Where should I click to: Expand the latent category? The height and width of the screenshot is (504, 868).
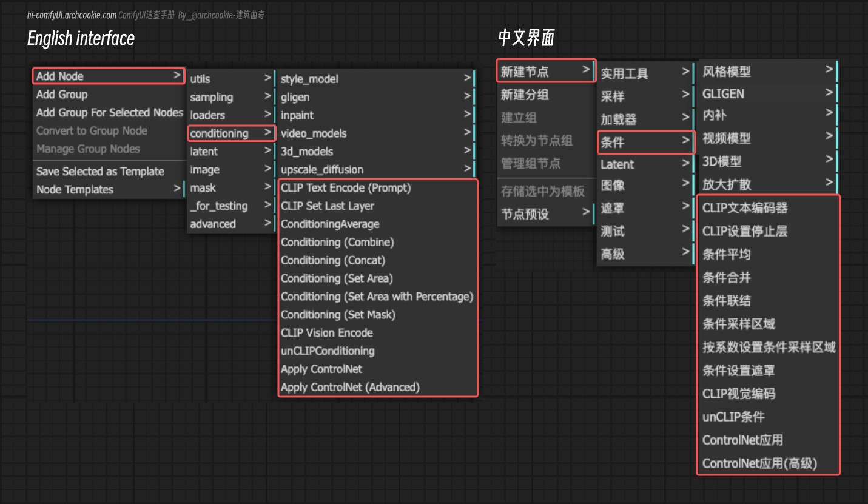pos(231,152)
